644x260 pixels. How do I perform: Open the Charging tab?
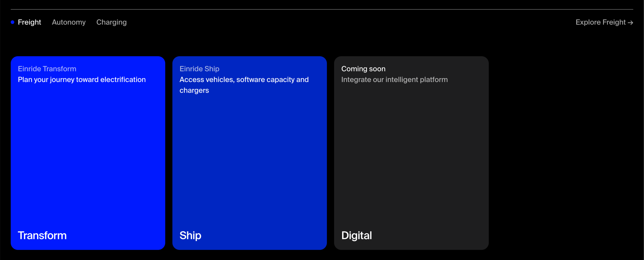click(112, 22)
